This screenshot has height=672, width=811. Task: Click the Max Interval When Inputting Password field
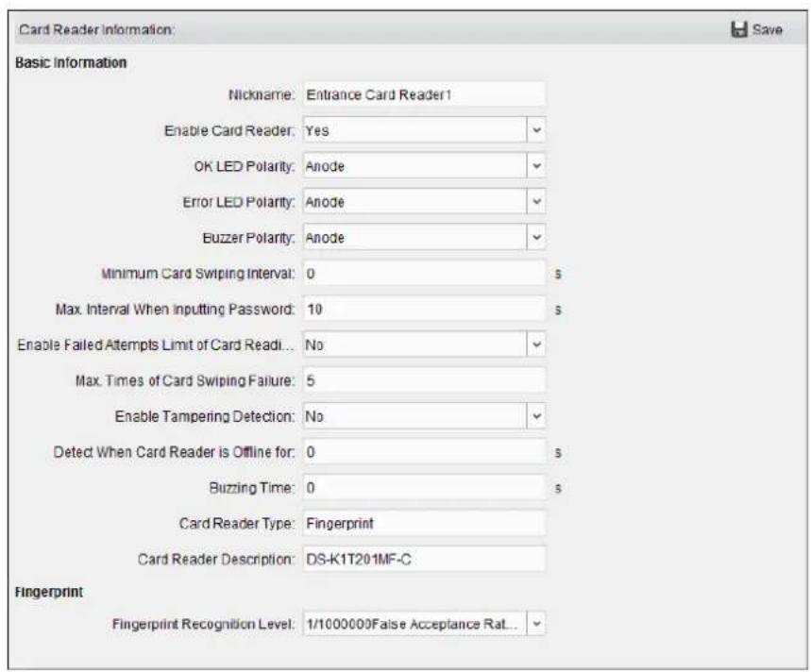pos(424,310)
